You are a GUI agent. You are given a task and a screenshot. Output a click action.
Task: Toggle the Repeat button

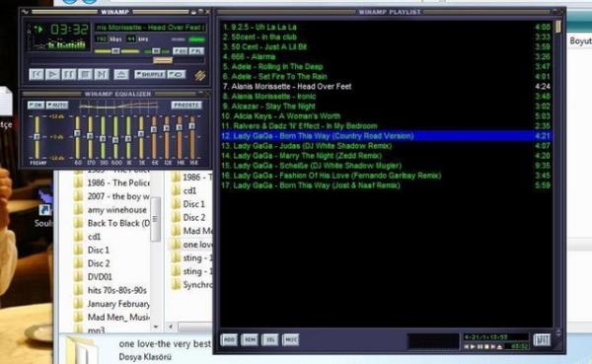coord(177,74)
